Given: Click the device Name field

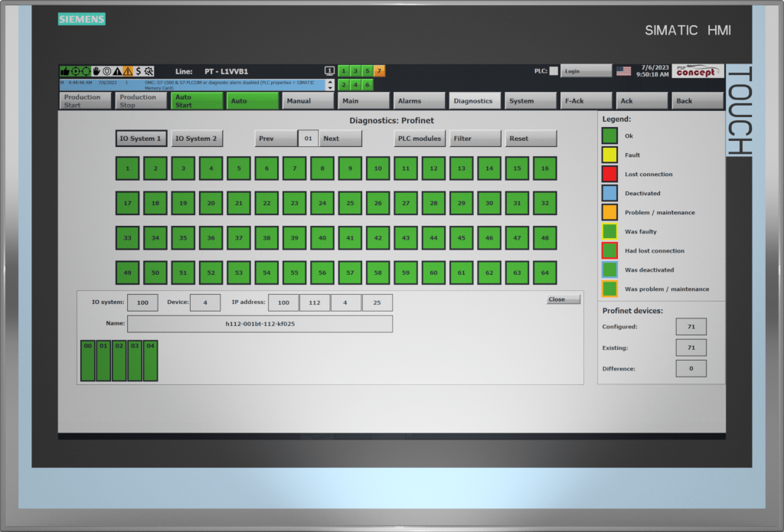Looking at the screenshot, I should pos(260,324).
